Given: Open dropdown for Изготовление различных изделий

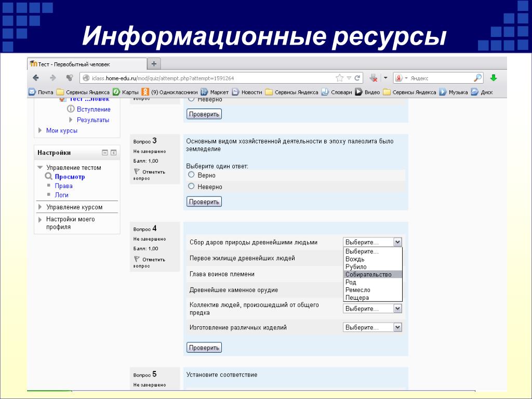Looking at the screenshot, I should click(x=373, y=327).
